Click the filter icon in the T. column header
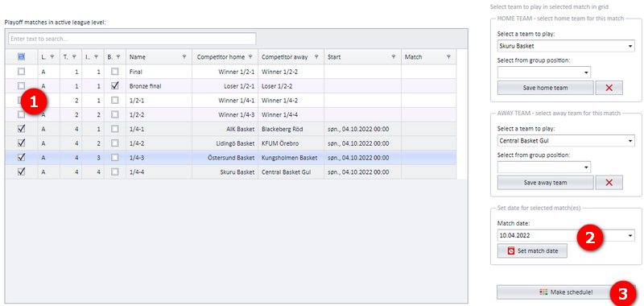 click(74, 57)
